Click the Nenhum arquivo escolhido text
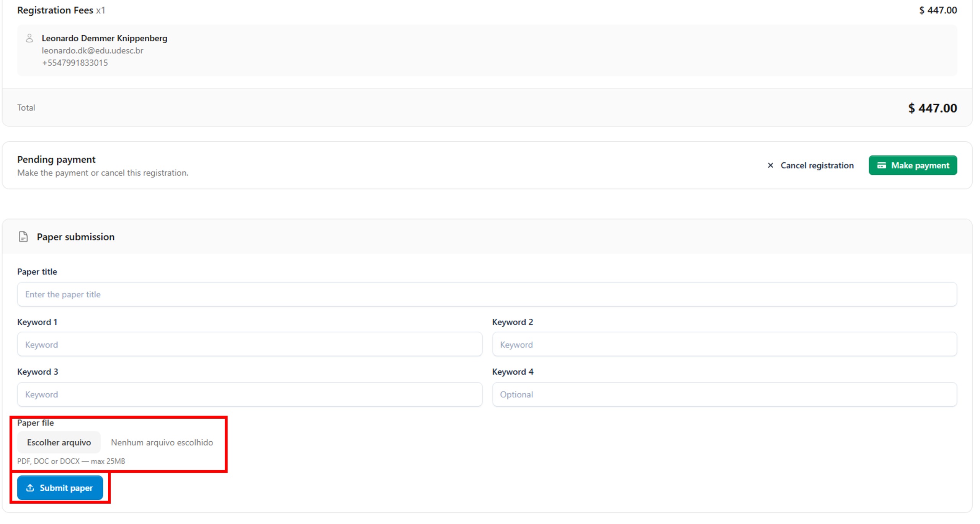The width and height of the screenshot is (980, 524). [x=162, y=442]
